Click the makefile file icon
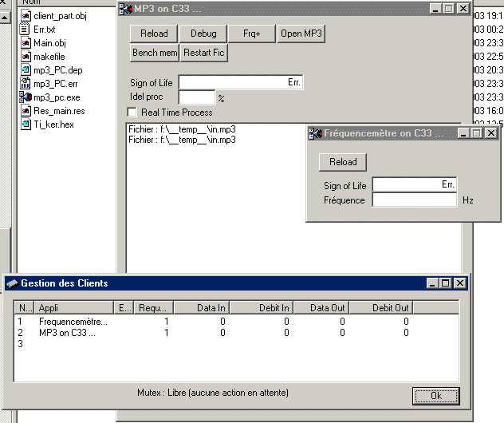Screen dimensions: 504x423 (26, 57)
